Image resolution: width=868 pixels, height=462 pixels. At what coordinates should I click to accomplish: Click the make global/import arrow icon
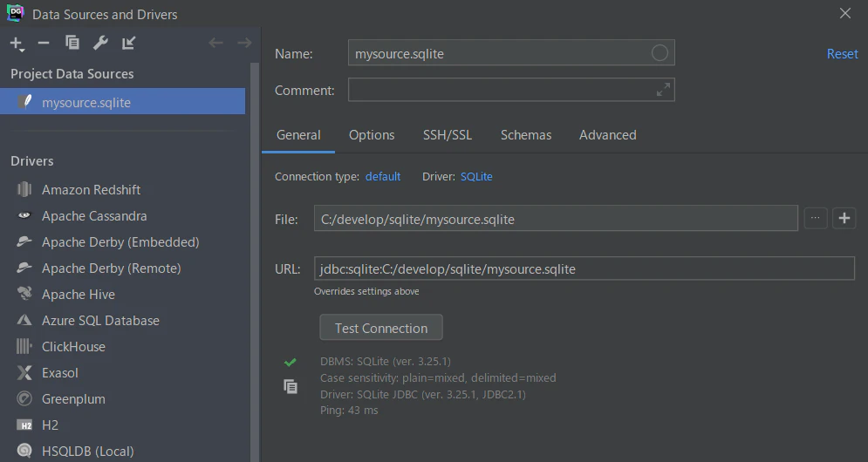[x=128, y=43]
